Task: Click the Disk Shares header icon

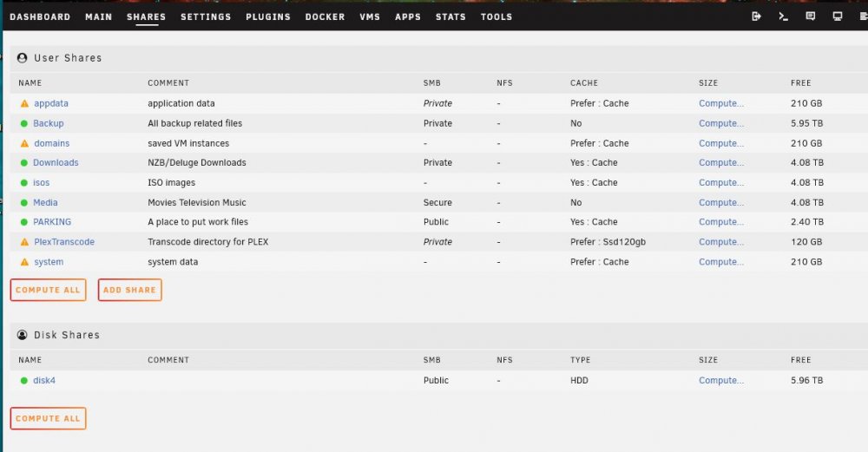Action: click(23, 335)
